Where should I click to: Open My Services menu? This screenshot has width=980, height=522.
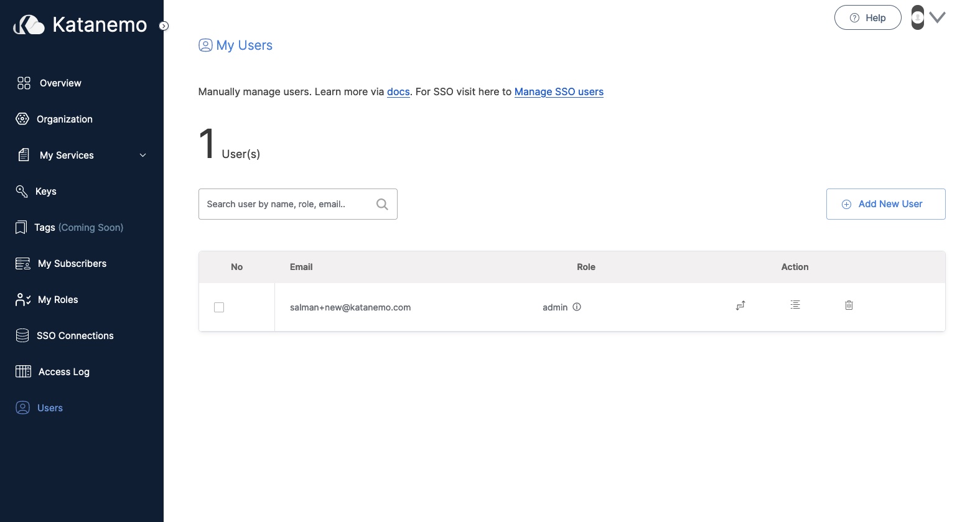pyautogui.click(x=67, y=155)
